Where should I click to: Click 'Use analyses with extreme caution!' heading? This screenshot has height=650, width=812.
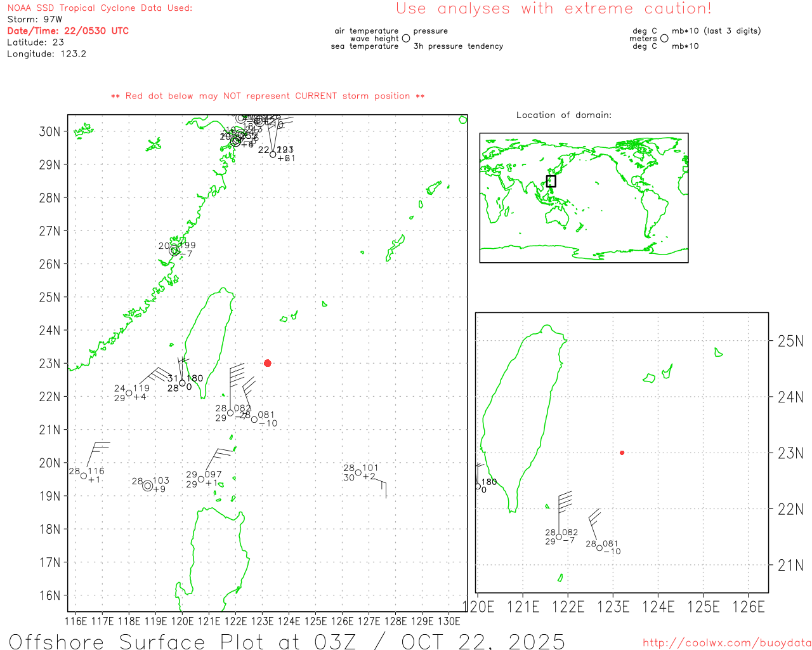554,9
